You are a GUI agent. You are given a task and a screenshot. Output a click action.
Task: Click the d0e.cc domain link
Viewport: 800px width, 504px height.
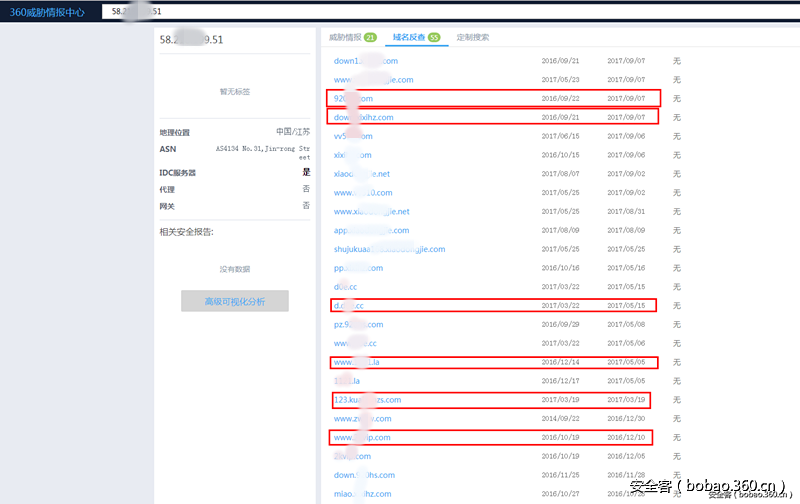[x=345, y=287]
